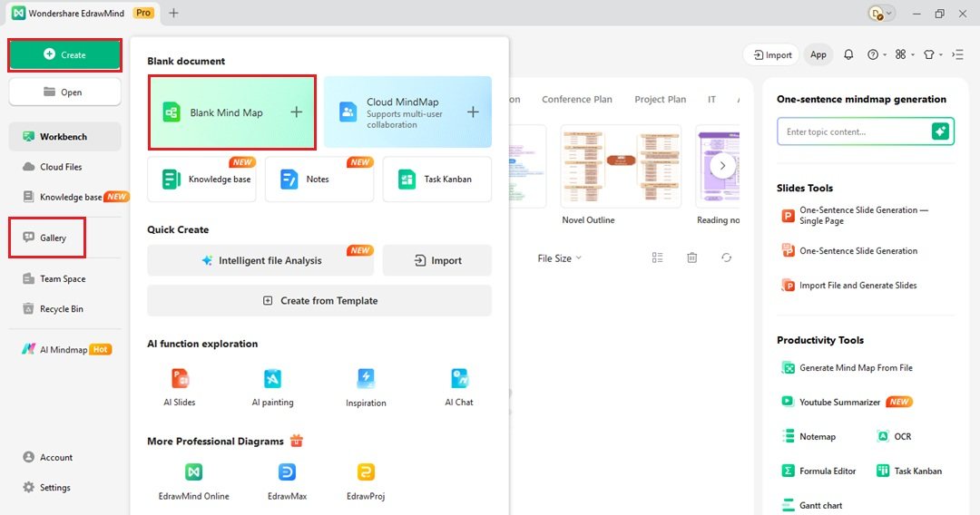Open the user avatar dropdown in title bar

(x=883, y=13)
